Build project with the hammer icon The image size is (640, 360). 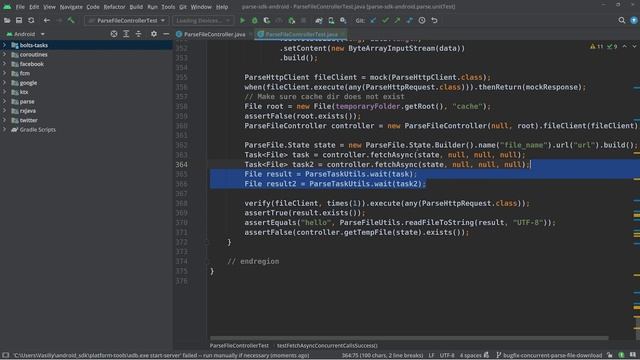pos(71,20)
